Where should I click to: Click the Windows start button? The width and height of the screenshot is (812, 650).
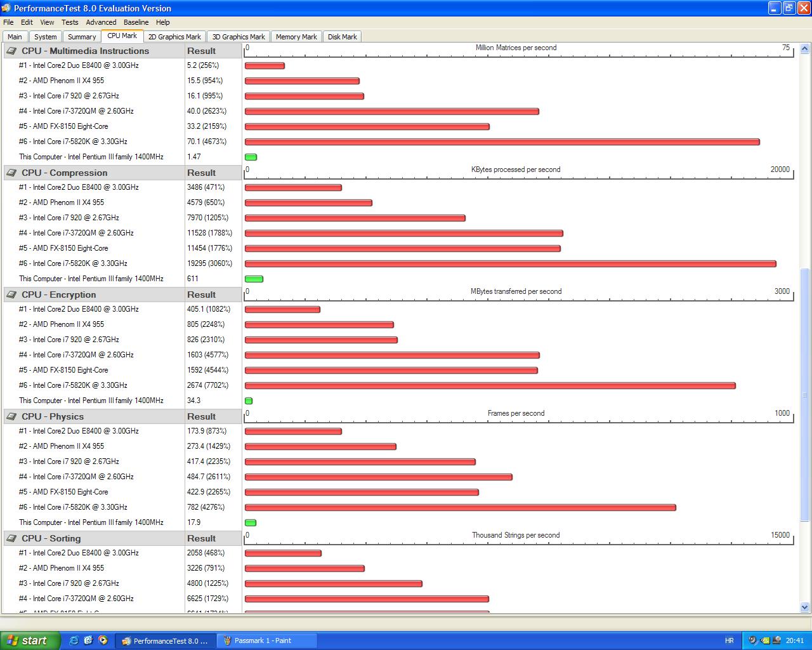[30, 640]
